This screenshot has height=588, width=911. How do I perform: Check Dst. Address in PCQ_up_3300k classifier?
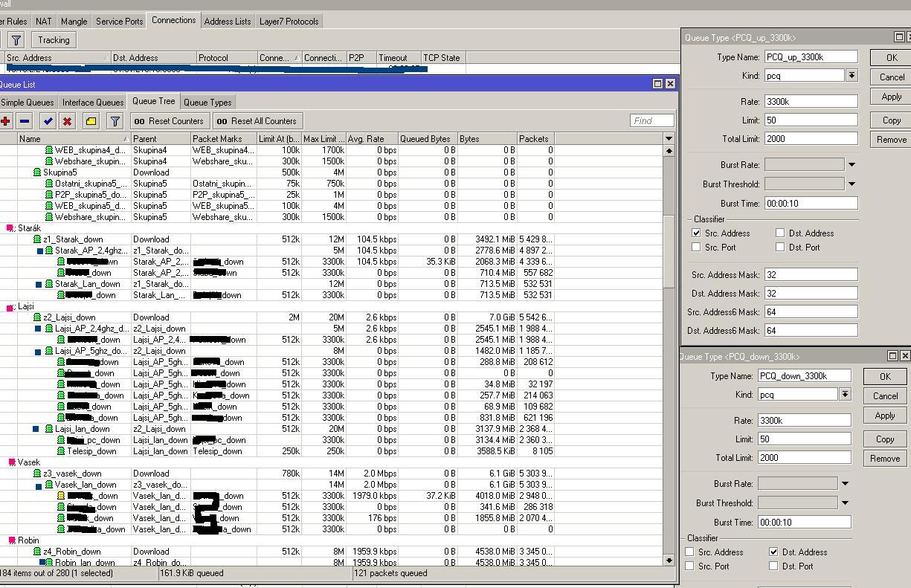(780, 233)
